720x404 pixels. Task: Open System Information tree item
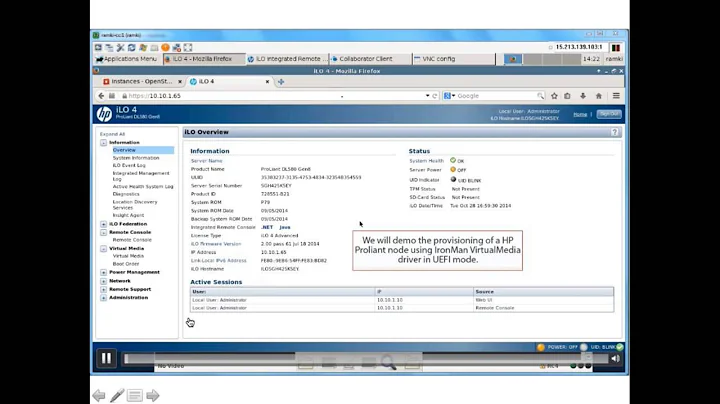tap(136, 158)
